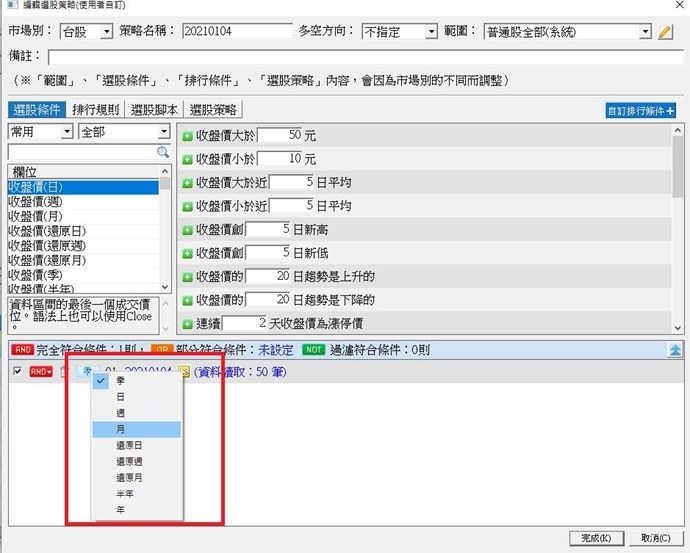Screen dimensions: 690x553
Task: Click the red AND badge on the condition row
Action: [x=41, y=372]
